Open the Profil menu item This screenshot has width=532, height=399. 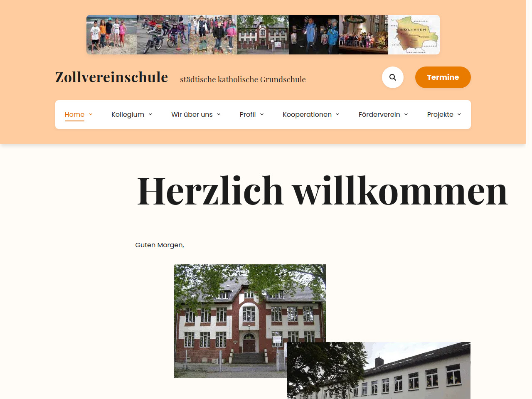[247, 114]
